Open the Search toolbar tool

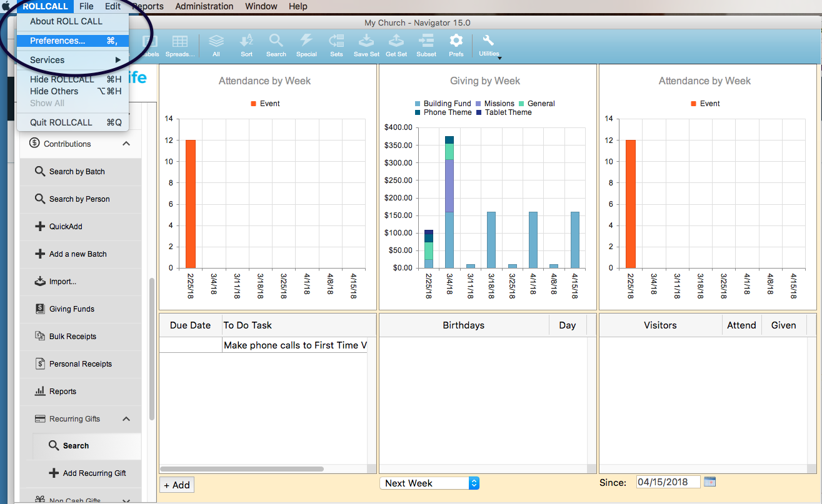pos(276,41)
